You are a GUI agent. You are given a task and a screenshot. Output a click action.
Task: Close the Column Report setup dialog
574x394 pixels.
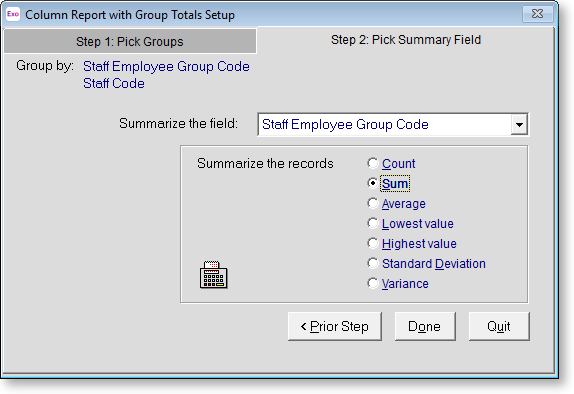pos(537,14)
